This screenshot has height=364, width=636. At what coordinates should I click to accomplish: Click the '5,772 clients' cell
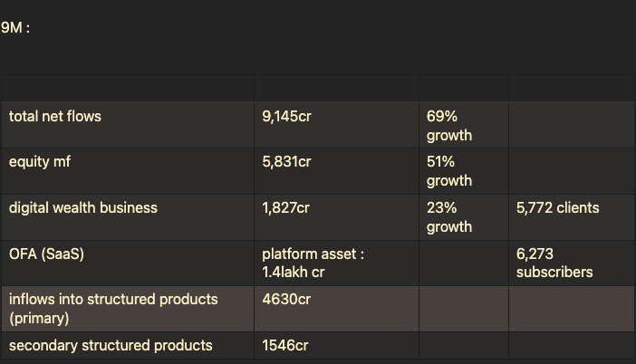pos(572,217)
